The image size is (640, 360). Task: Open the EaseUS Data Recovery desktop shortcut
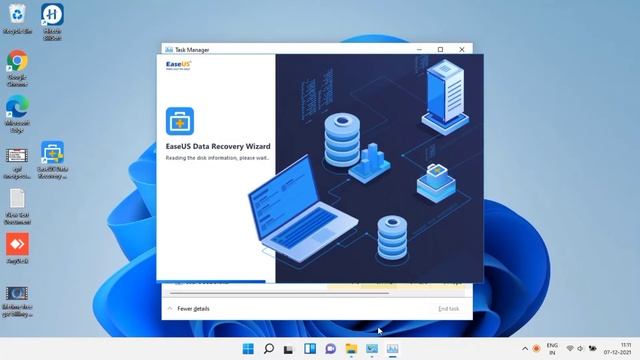pyautogui.click(x=52, y=160)
